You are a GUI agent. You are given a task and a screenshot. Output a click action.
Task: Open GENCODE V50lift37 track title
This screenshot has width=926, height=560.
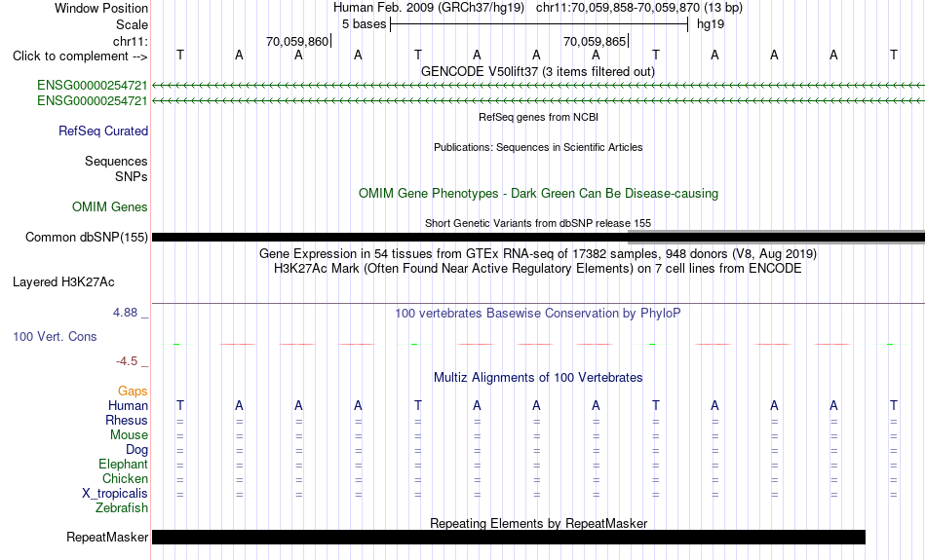click(537, 71)
